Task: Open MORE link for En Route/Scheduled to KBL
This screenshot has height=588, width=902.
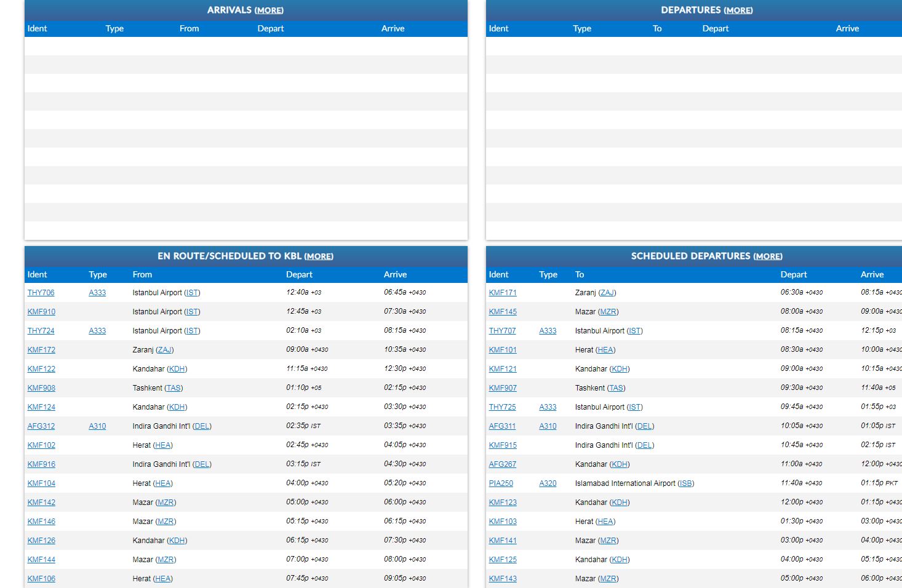Action: [x=319, y=256]
